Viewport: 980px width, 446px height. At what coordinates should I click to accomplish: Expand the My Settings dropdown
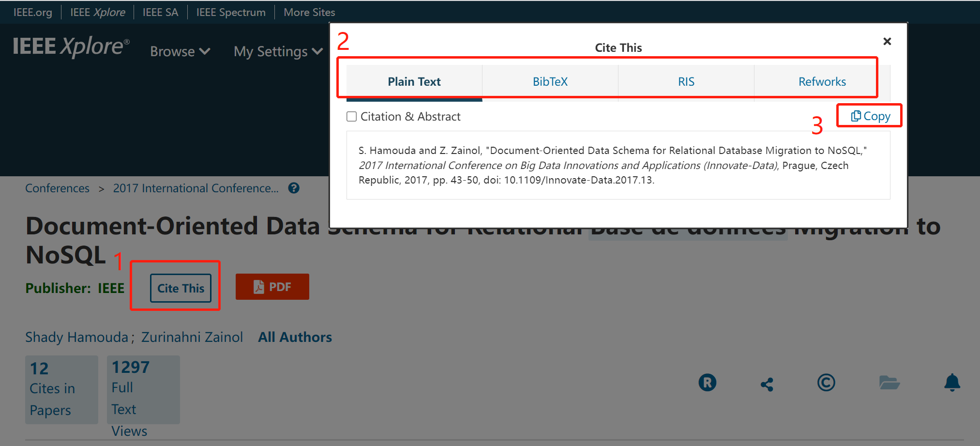277,51
